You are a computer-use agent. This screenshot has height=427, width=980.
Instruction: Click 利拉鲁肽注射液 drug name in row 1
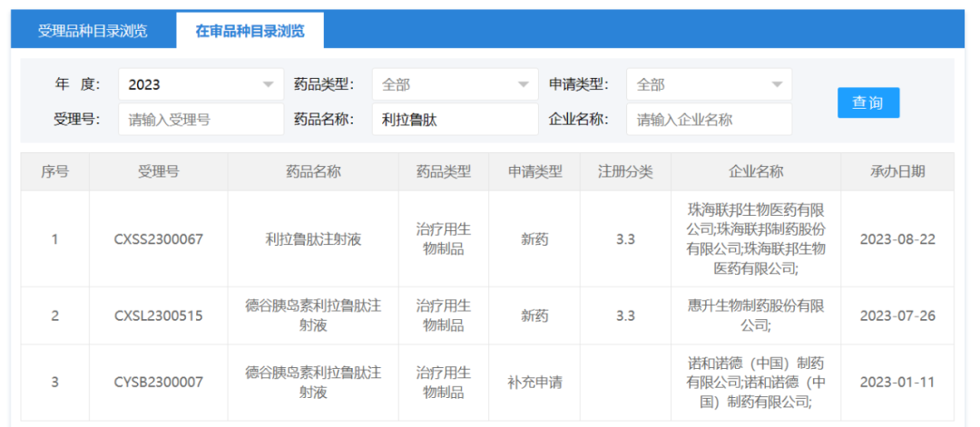click(x=312, y=239)
